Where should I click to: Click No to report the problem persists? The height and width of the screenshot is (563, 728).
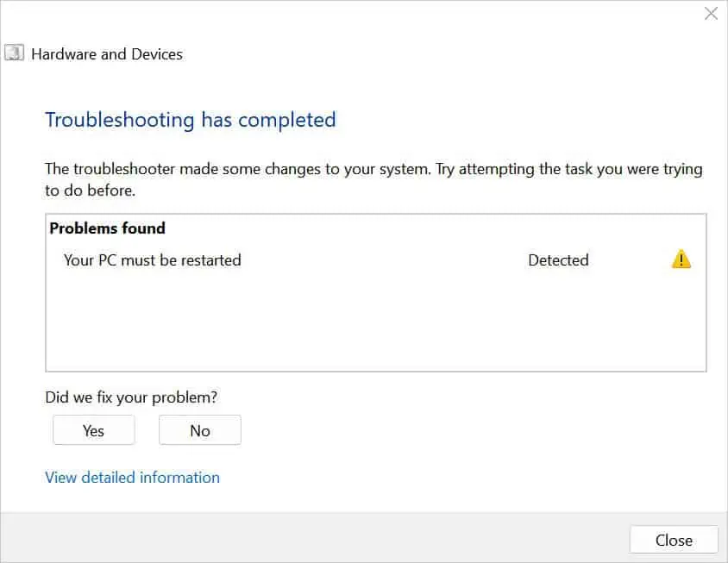click(199, 429)
